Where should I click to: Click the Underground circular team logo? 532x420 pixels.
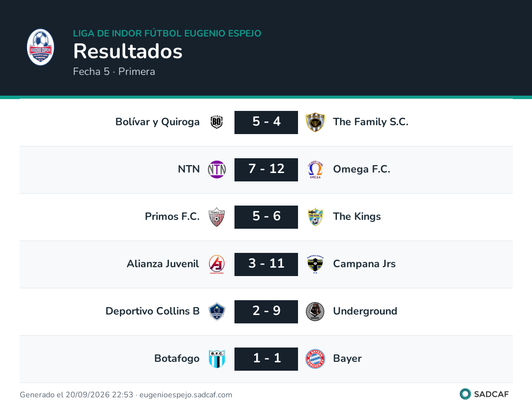315,312
